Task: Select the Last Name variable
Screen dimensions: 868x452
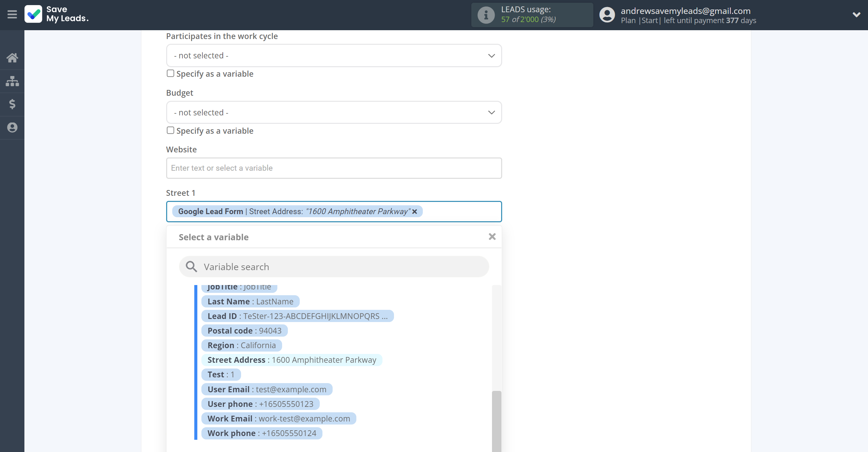Action: pos(250,301)
